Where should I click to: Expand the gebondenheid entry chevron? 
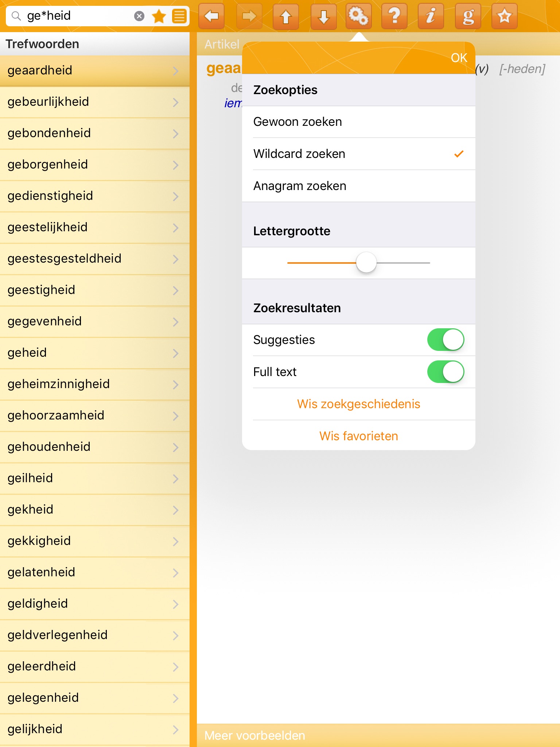tap(176, 133)
